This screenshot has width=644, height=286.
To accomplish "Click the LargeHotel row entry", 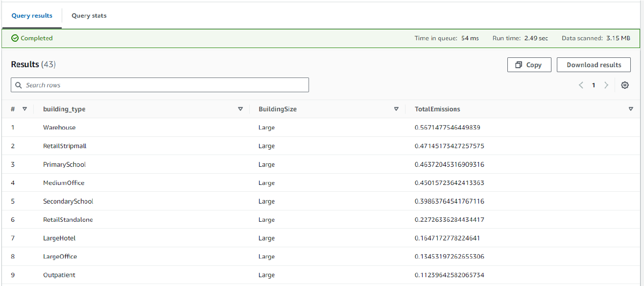I will (x=59, y=238).
